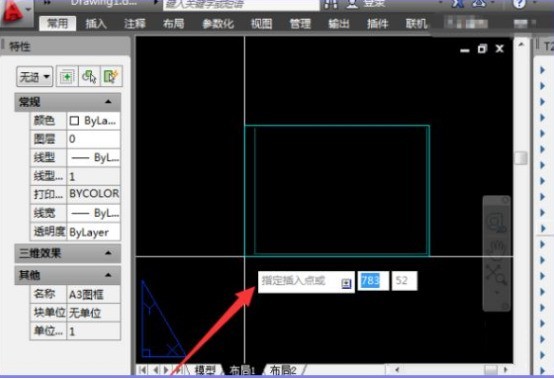Viewport: 554px width, 379px height.
Task: Open the 输出 ribbon tab
Action: point(338,24)
